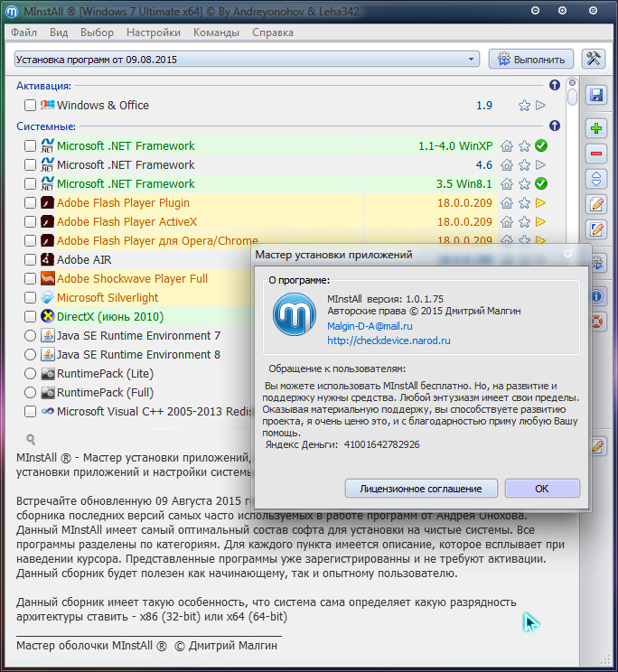
Task: Click the tools hammer-and-wrench icon
Action: click(x=594, y=59)
